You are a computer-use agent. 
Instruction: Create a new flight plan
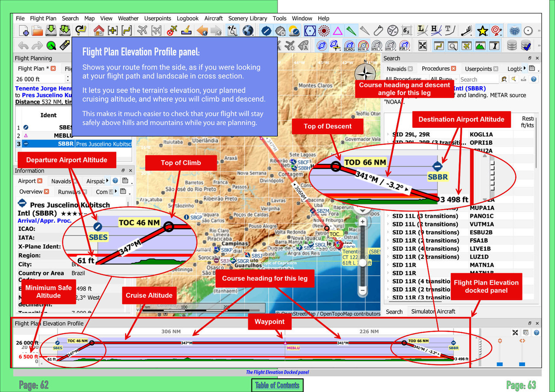tap(23, 30)
